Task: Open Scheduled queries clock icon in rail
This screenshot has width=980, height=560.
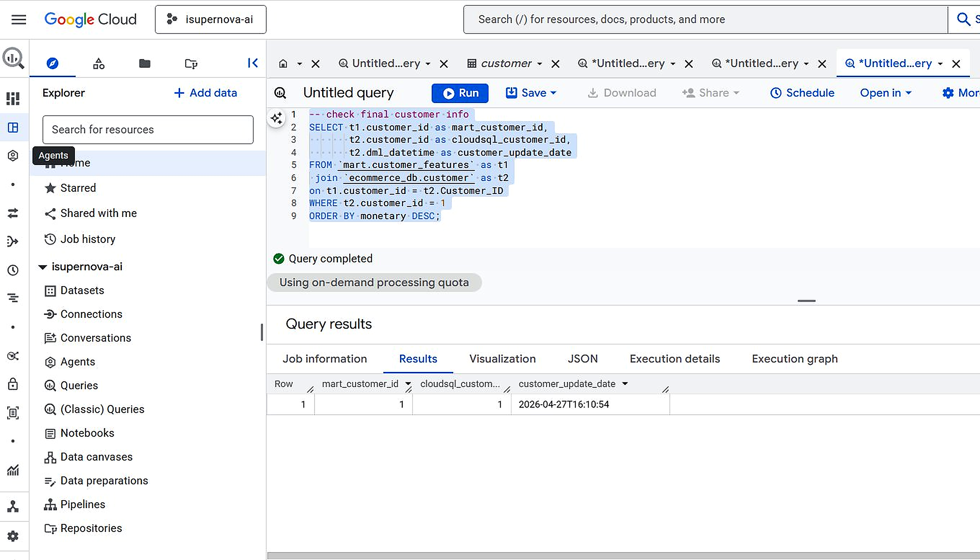Action: coord(13,270)
